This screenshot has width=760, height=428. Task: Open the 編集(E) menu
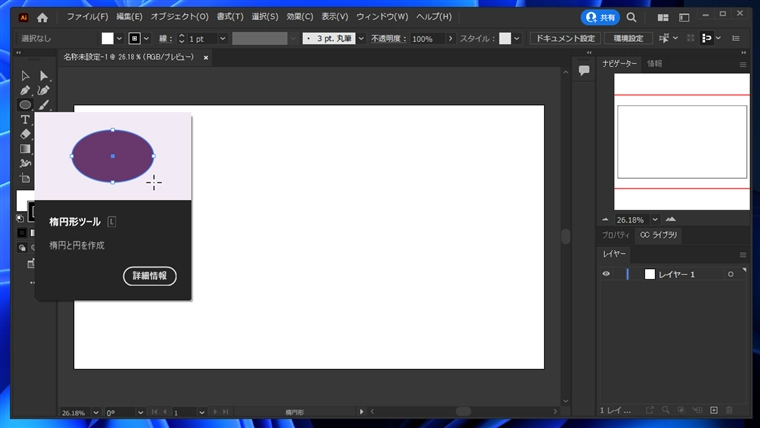click(129, 16)
